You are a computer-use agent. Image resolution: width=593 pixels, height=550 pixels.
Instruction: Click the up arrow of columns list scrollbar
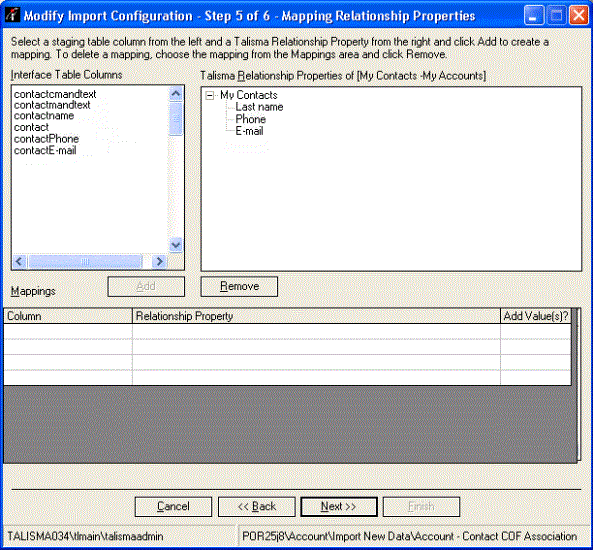[176, 93]
